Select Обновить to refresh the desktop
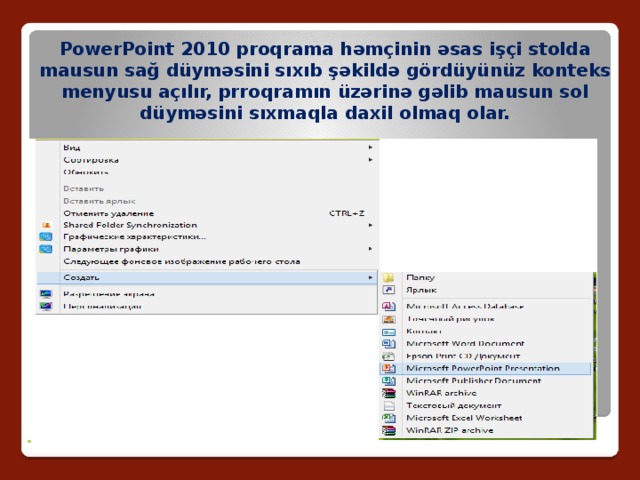This screenshot has width=640, height=480. tap(207, 172)
